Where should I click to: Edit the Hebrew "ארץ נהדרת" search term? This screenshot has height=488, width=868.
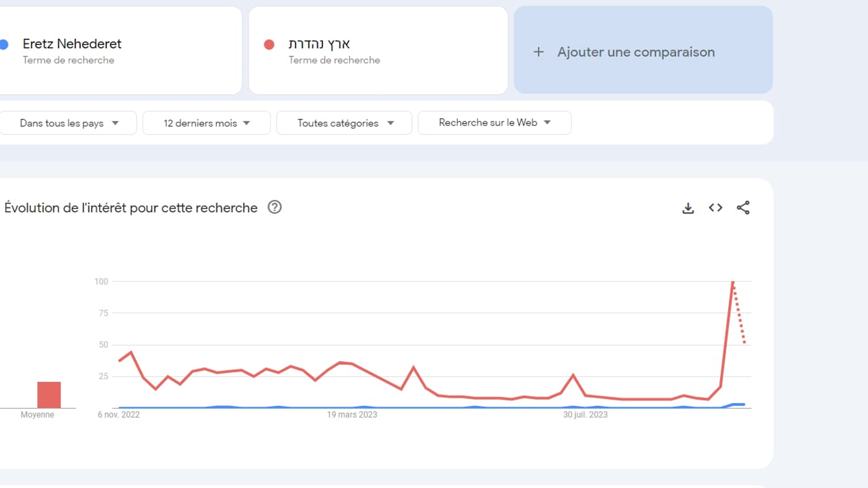tap(319, 44)
